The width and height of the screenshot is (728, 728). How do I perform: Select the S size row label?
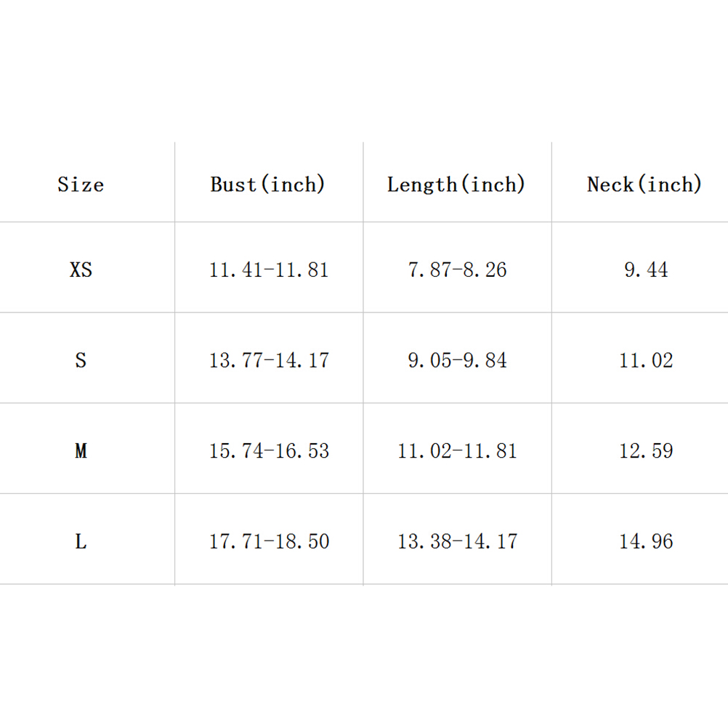pos(81,360)
